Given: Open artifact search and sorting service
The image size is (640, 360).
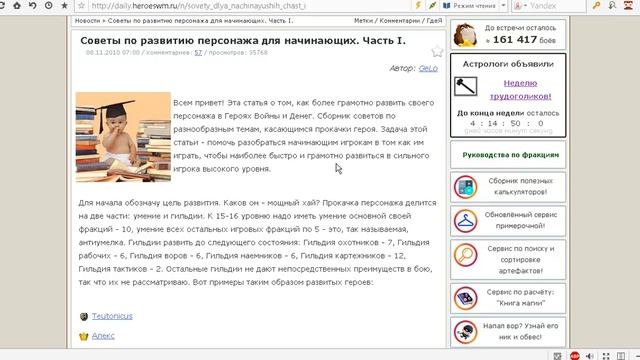Looking at the screenshot, I should coord(520,260).
